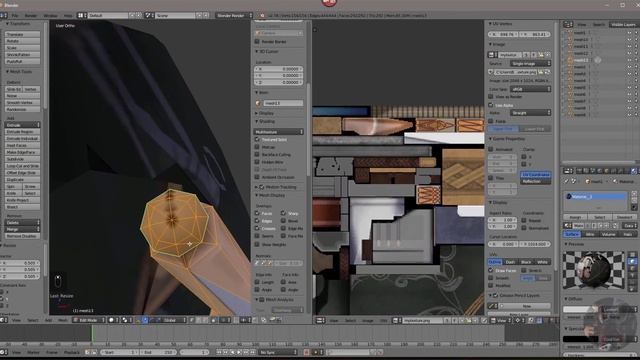Click the Inset Faces button

22,145
